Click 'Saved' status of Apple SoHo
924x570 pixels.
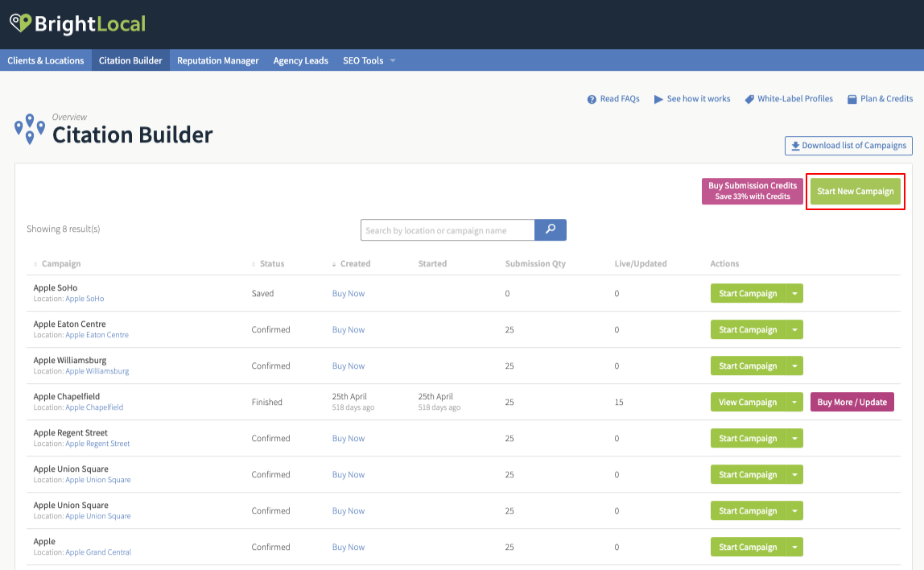[263, 294]
